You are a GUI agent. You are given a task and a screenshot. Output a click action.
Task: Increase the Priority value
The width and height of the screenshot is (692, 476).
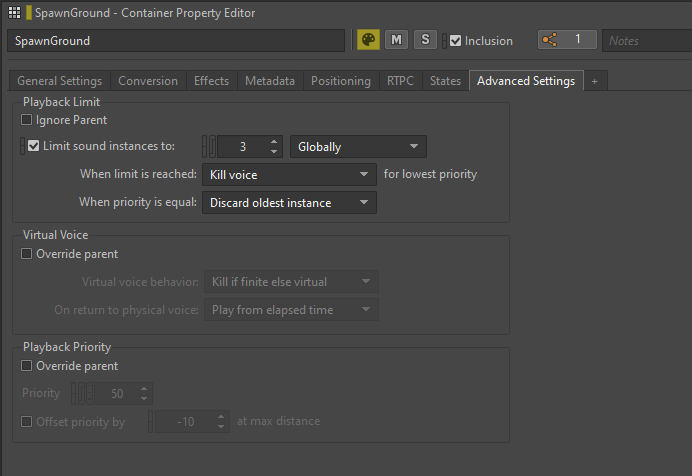coord(144,389)
